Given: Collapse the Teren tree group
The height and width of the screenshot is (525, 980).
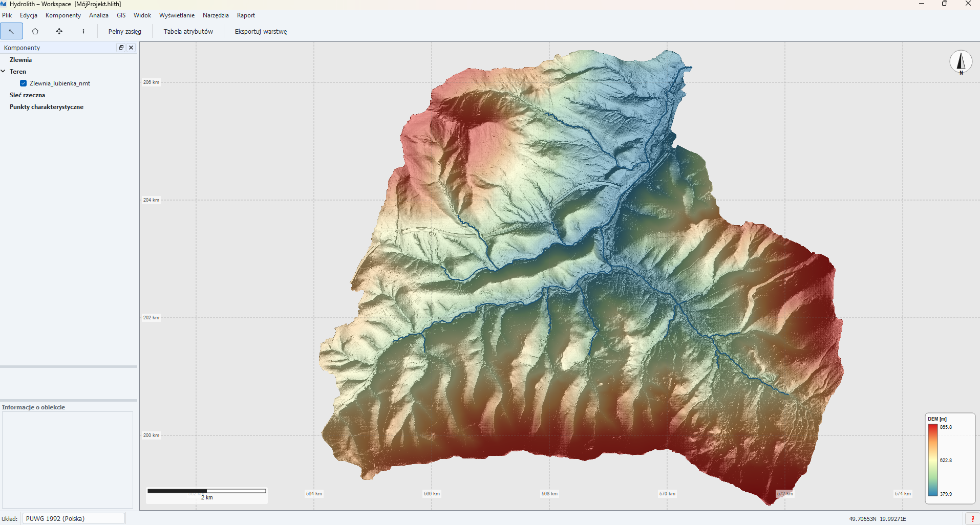Looking at the screenshot, I should click(3, 71).
